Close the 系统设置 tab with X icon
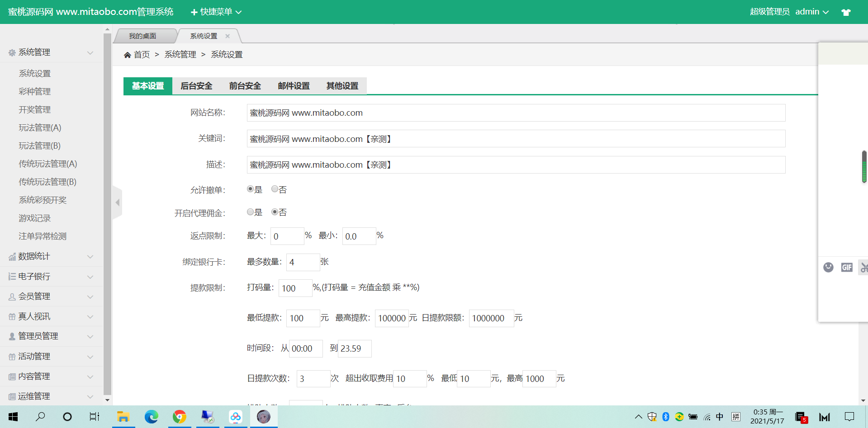This screenshot has height=428, width=868. point(228,36)
